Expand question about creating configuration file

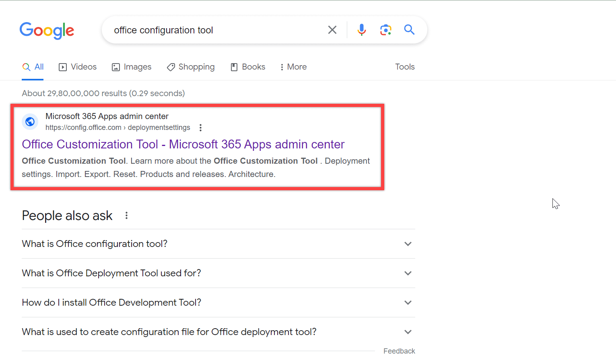(x=218, y=332)
